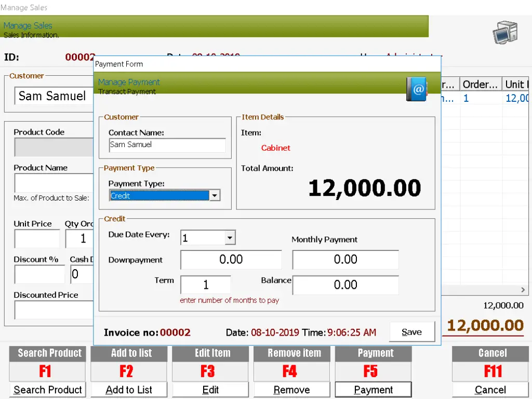Expand the Payment Type combo box arrow

coord(214,196)
